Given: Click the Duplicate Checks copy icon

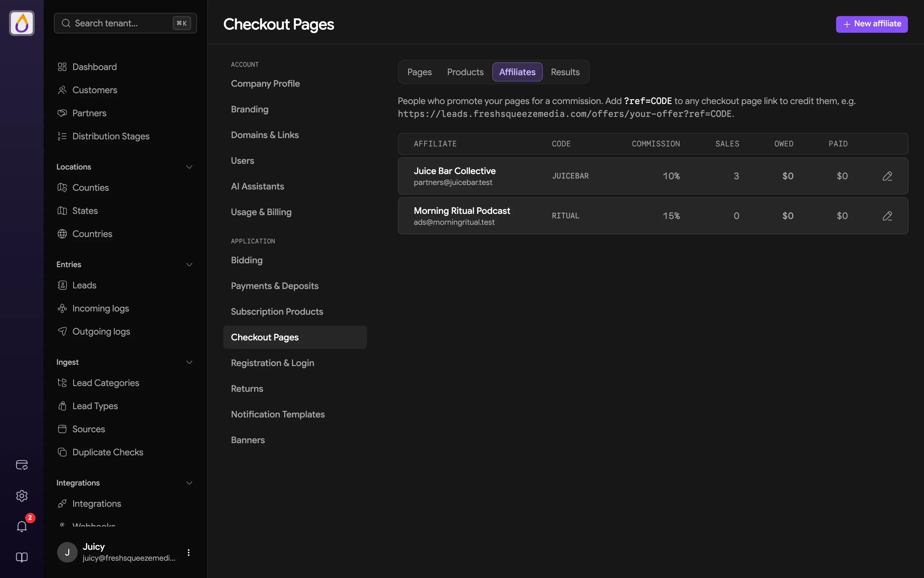Looking at the screenshot, I should 62,452.
